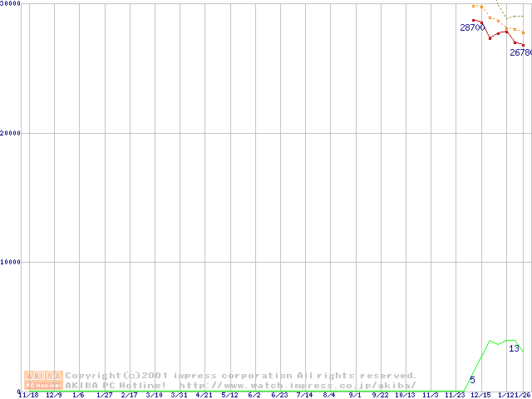The width and height of the screenshot is (532, 399).
Task: Click the AKIBA PC Hotline logo
Action: click(43, 380)
